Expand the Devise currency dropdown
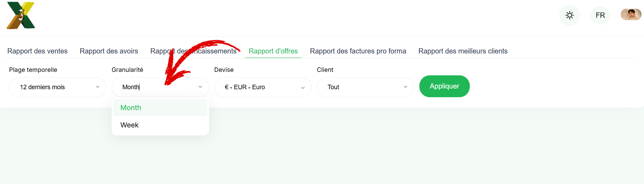 click(263, 87)
